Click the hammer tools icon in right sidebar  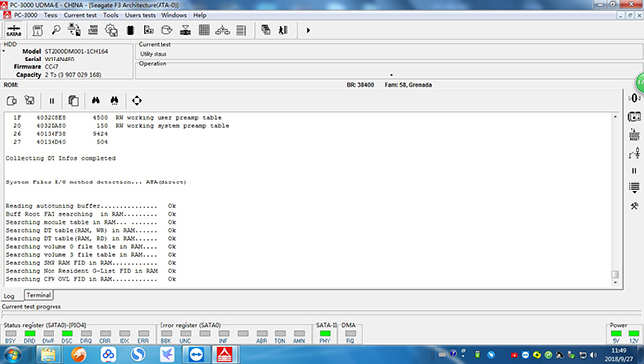click(x=634, y=206)
